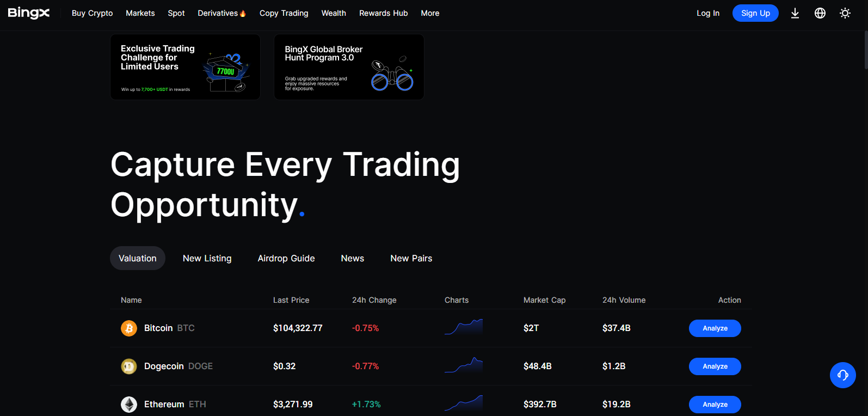Open the Spot menu
The width and height of the screenshot is (868, 416).
coord(176,13)
